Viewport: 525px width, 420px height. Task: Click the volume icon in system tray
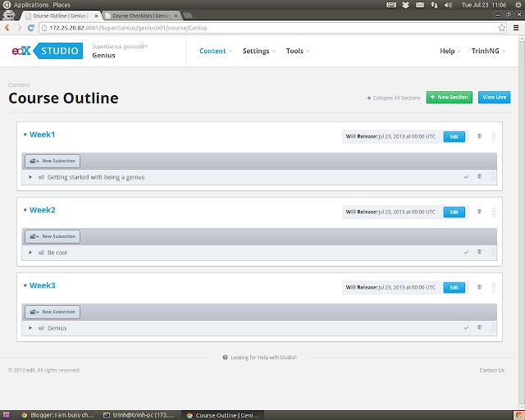448,5
